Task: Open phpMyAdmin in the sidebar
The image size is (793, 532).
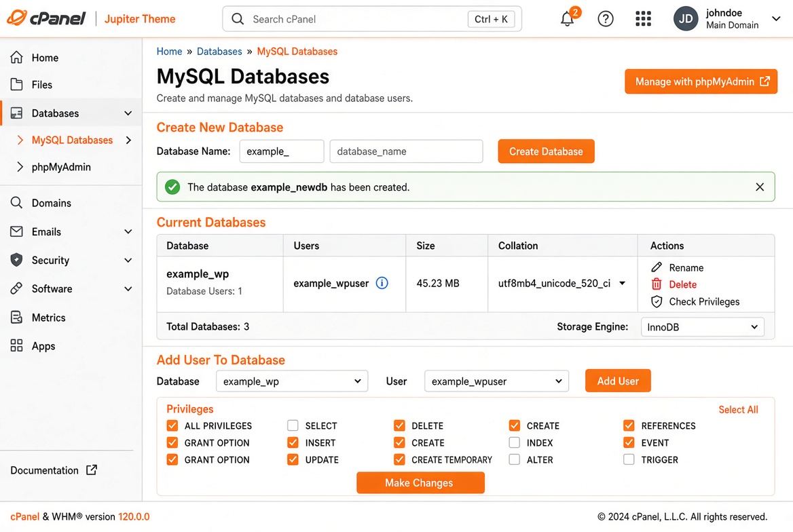Action: coord(61,167)
